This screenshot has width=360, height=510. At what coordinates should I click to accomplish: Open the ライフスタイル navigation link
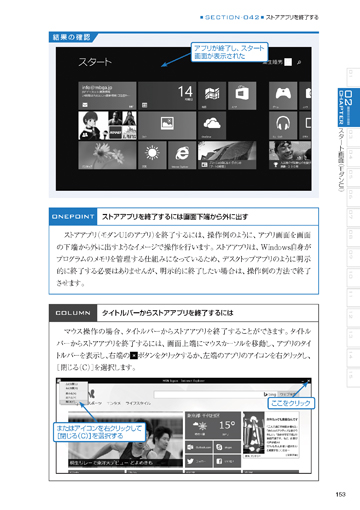[x=138, y=403]
